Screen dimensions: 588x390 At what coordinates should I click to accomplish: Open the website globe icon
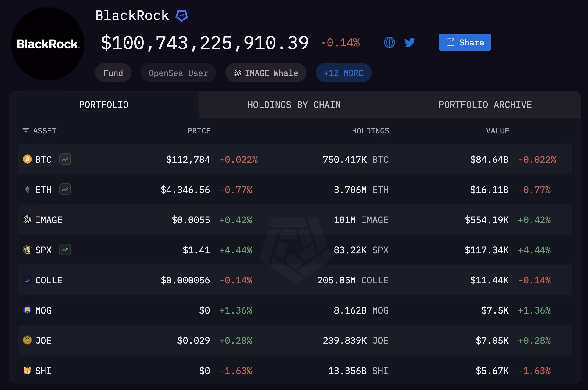(x=389, y=42)
